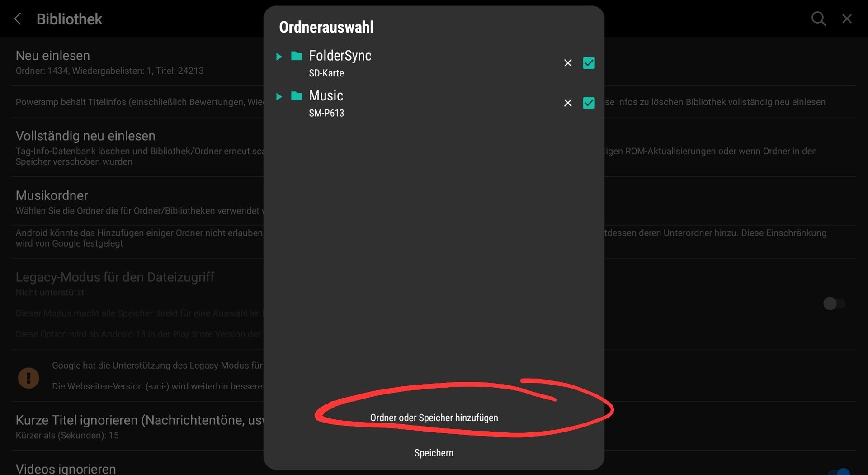This screenshot has width=868, height=475.
Task: Expand the Music folder tree
Action: (x=279, y=96)
